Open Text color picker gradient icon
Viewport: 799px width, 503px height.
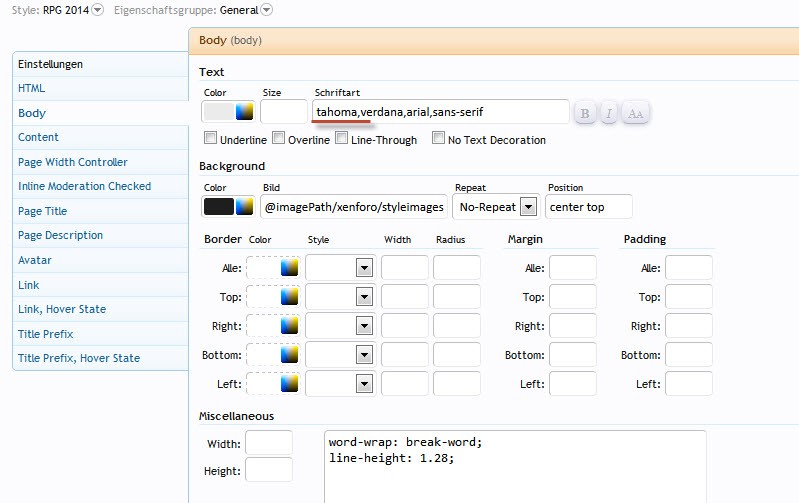[x=245, y=112]
